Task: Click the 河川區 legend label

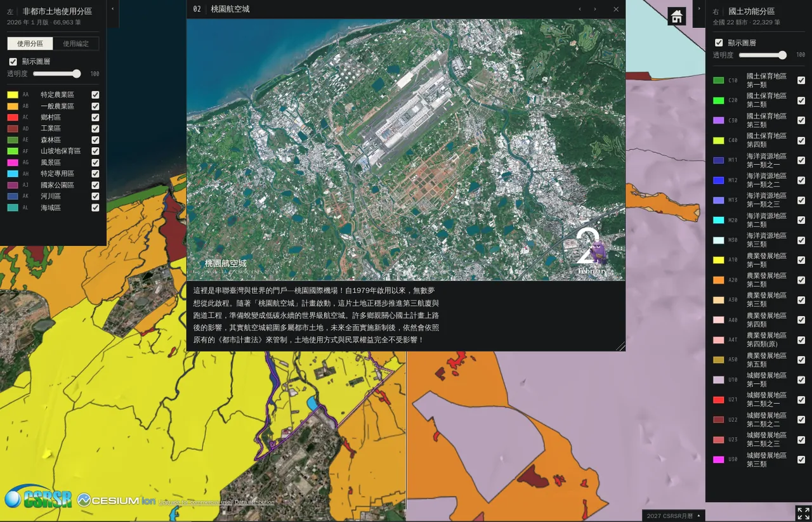Action: pos(51,196)
